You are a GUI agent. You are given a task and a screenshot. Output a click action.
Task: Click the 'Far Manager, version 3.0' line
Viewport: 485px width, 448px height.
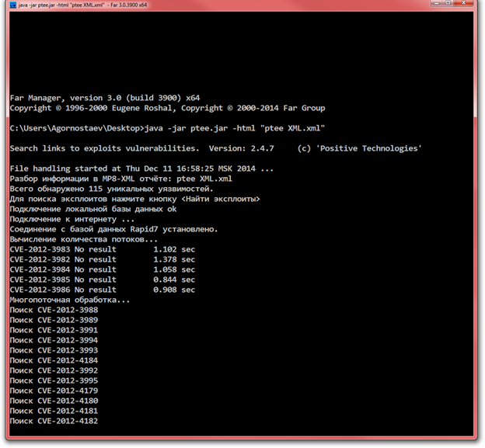[x=104, y=98]
